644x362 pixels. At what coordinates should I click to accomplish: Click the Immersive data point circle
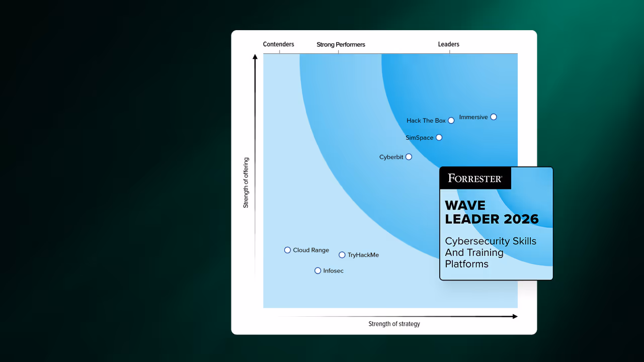coord(494,117)
